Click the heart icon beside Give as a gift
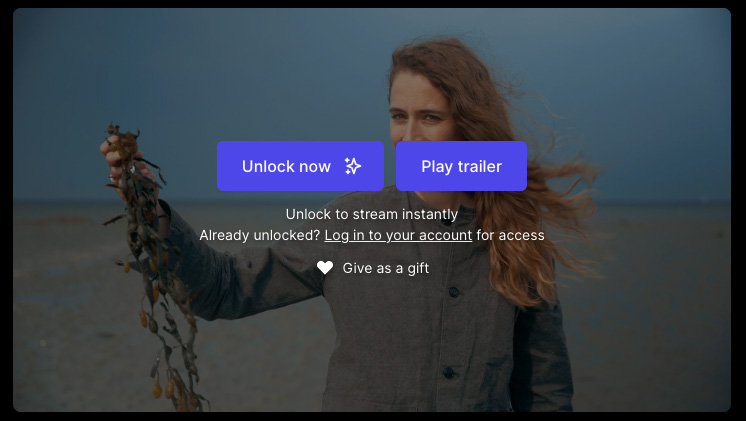 [x=325, y=268]
